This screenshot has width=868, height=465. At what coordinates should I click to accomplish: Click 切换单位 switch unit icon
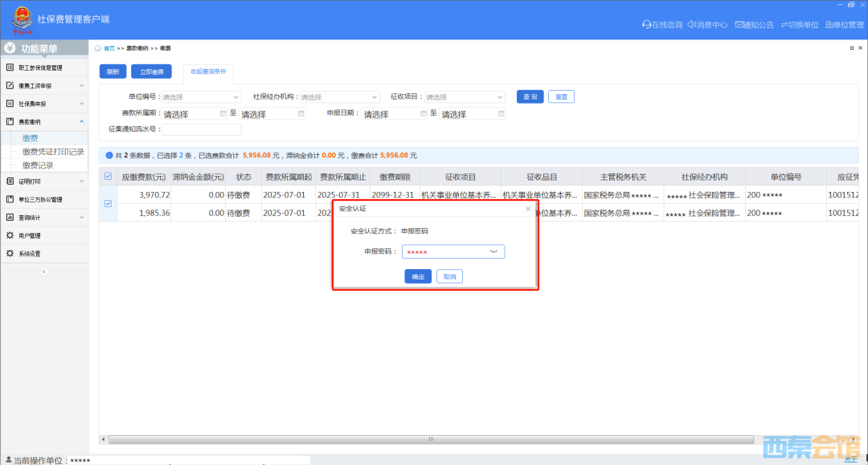point(784,25)
